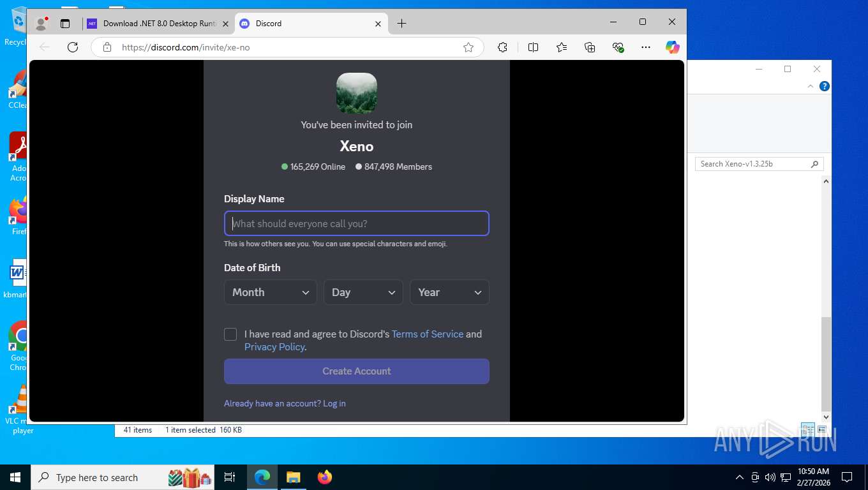Click the File Explorer taskbar icon
Image resolution: width=868 pixels, height=490 pixels.
click(x=293, y=477)
